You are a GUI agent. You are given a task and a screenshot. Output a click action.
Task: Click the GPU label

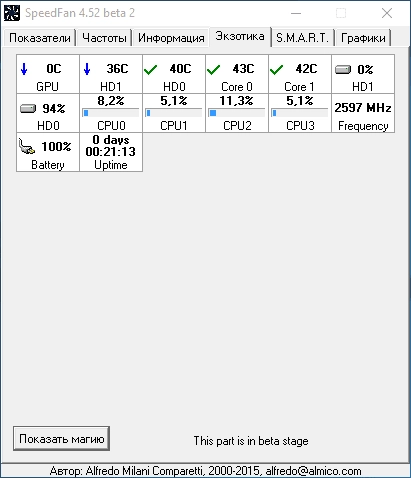point(48,87)
